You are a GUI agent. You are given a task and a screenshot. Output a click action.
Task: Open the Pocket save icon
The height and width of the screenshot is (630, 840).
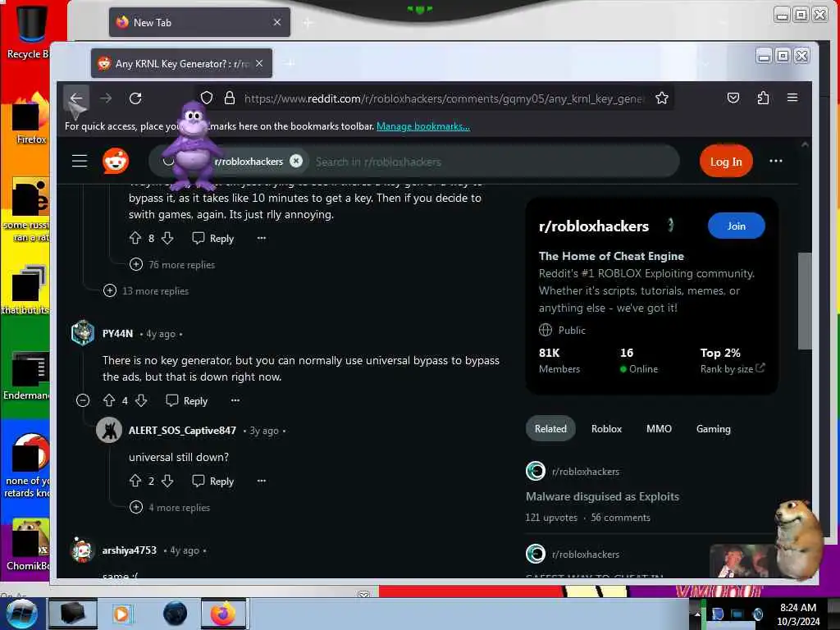733,98
